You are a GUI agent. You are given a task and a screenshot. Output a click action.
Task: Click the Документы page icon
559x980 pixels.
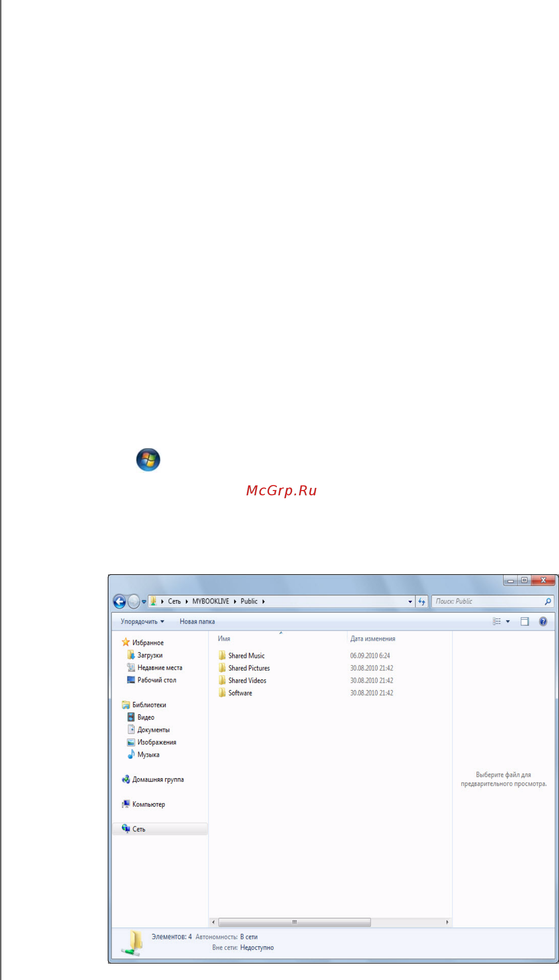(131, 729)
